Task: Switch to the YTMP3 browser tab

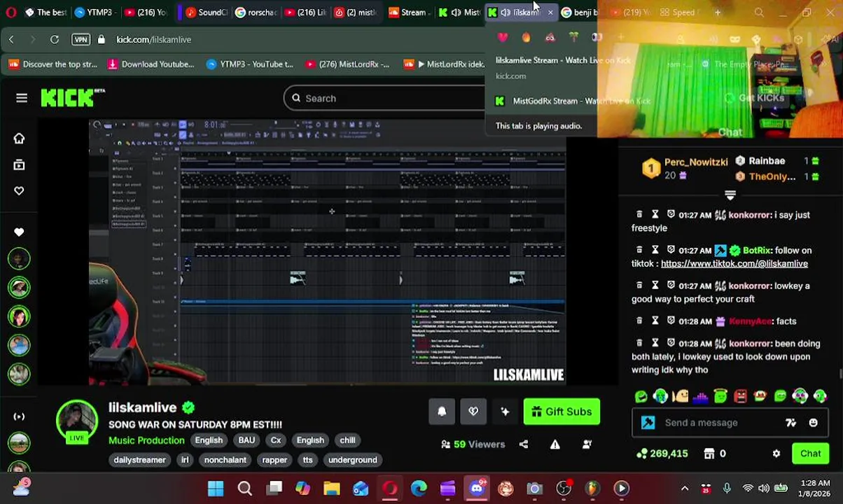Action: click(x=97, y=13)
